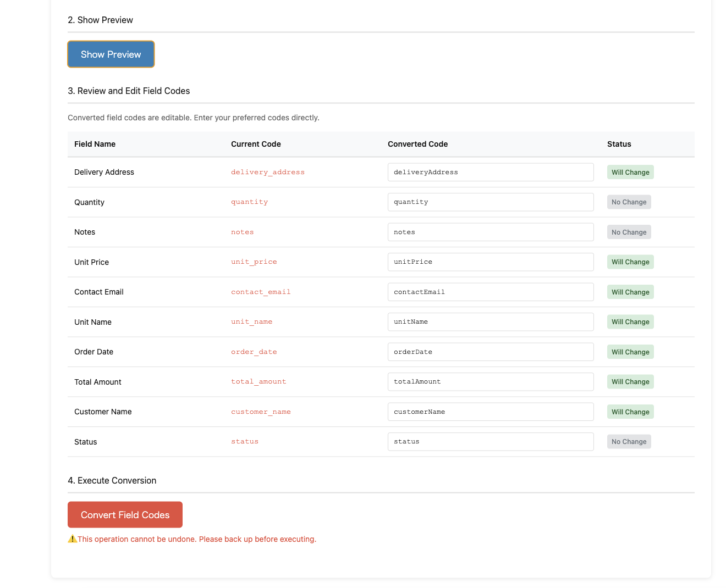
Task: Click Will Change badge for Contact Email
Action: coord(630,292)
